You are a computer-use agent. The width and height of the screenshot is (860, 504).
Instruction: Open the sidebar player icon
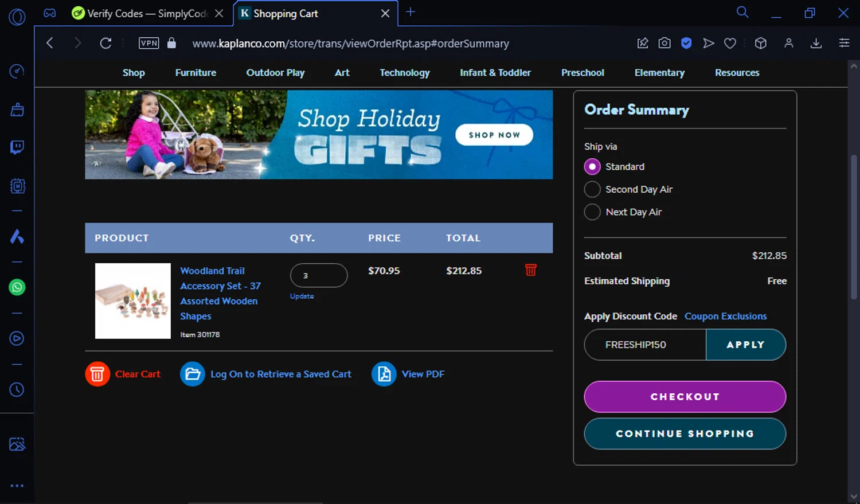(17, 338)
